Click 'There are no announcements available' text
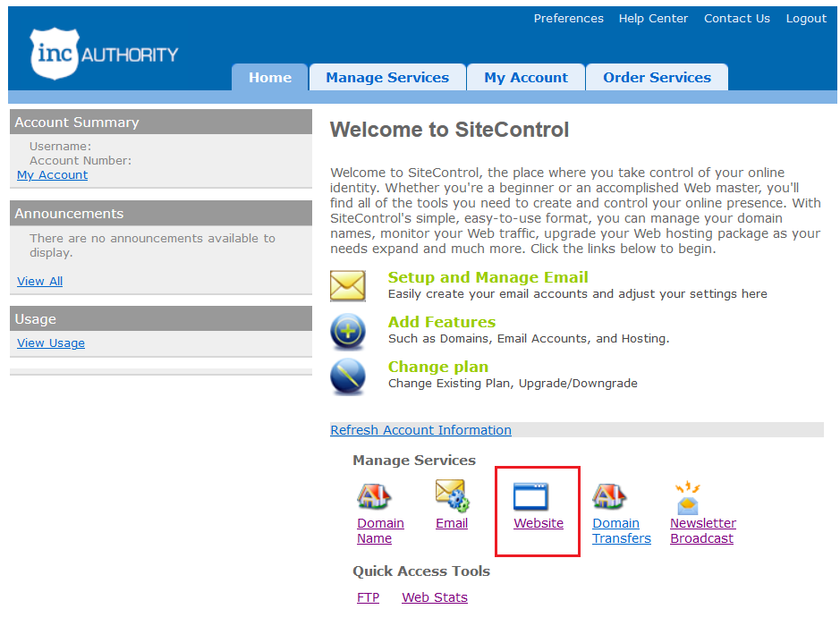This screenshot has width=840, height=626. pos(152,245)
